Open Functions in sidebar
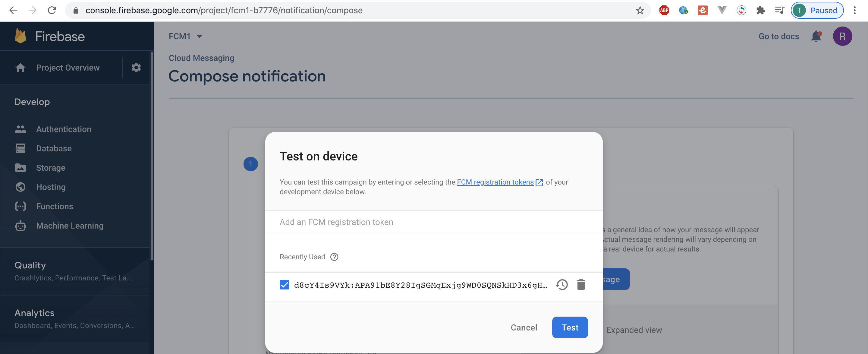Viewport: 868px width, 354px height. [54, 206]
